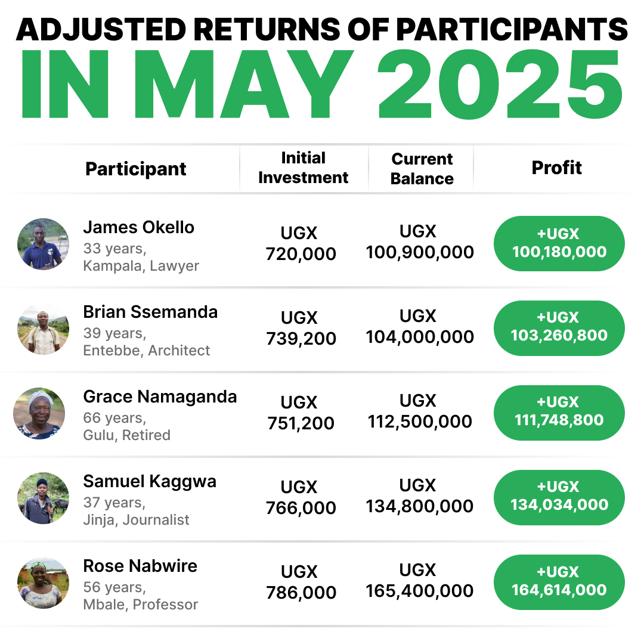Click the IN MAY 2025 heading

pos(322,83)
